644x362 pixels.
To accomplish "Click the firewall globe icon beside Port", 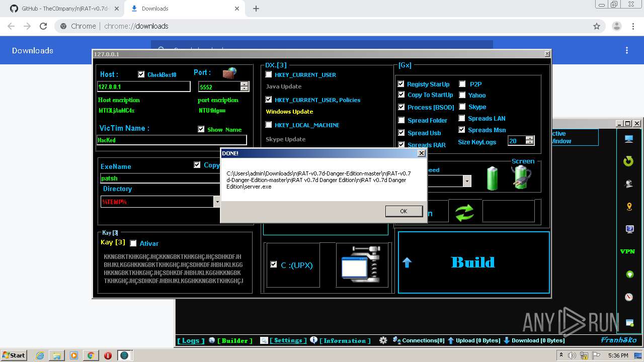I will click(x=229, y=73).
